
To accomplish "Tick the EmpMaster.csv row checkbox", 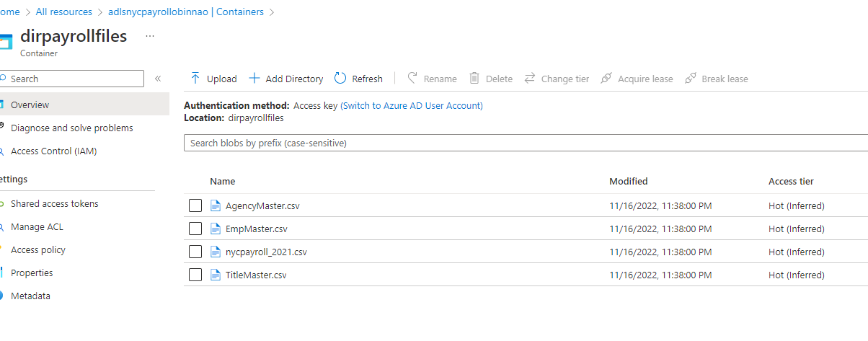I will (195, 229).
